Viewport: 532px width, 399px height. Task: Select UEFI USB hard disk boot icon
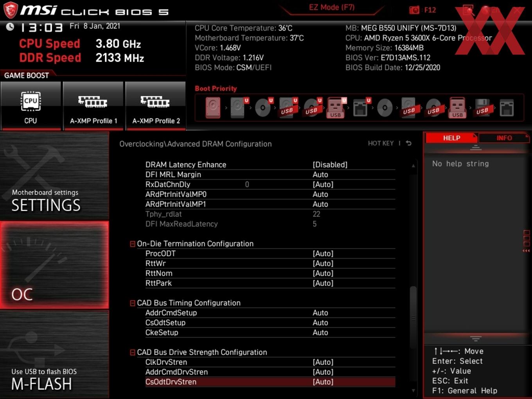[x=288, y=108]
